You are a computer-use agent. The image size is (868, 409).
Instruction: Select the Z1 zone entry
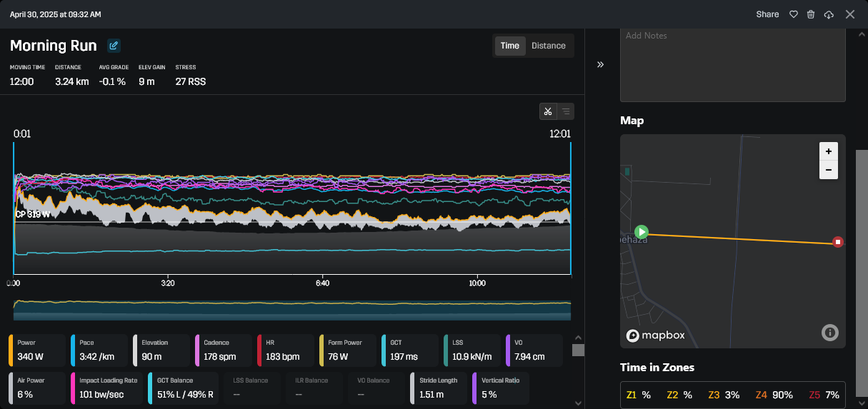click(639, 395)
